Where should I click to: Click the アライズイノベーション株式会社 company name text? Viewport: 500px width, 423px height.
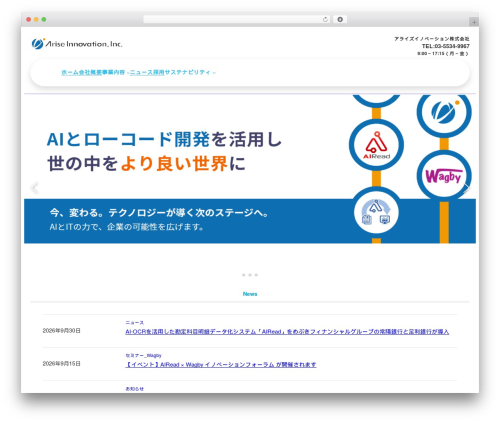pyautogui.click(x=432, y=39)
